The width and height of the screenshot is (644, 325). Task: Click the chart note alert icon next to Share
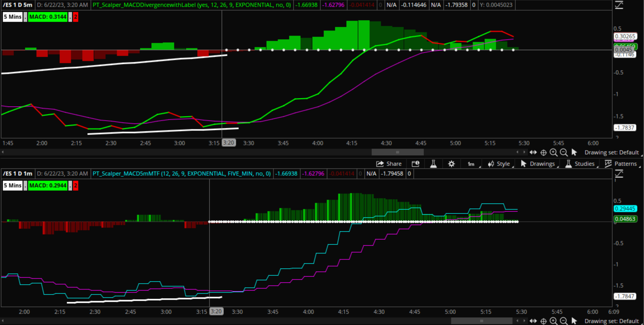click(416, 164)
